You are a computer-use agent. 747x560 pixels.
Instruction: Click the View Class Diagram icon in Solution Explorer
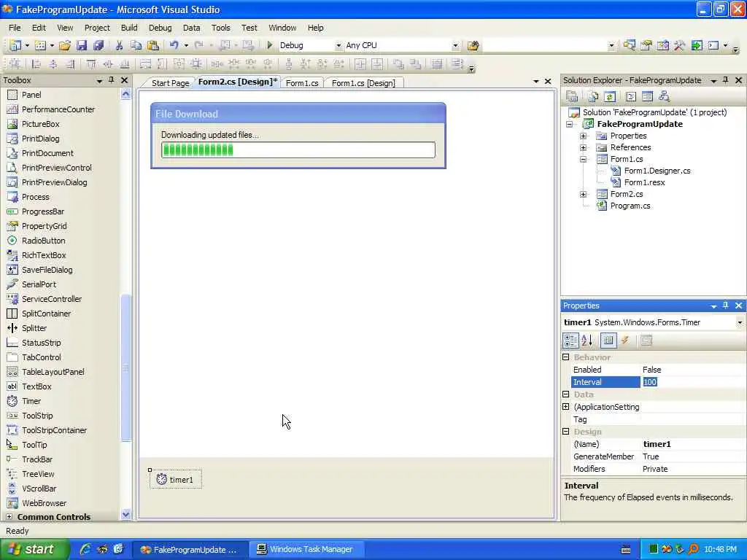pyautogui.click(x=664, y=97)
